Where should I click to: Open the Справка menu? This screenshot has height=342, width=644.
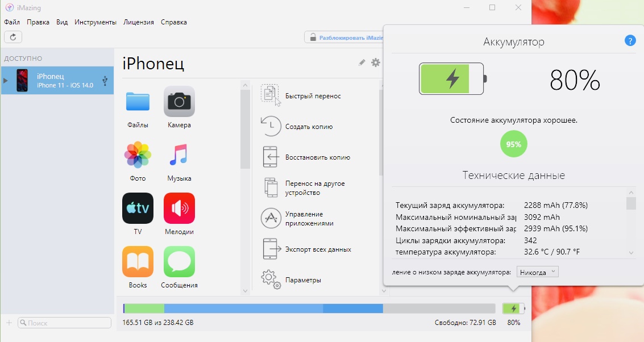(x=174, y=22)
